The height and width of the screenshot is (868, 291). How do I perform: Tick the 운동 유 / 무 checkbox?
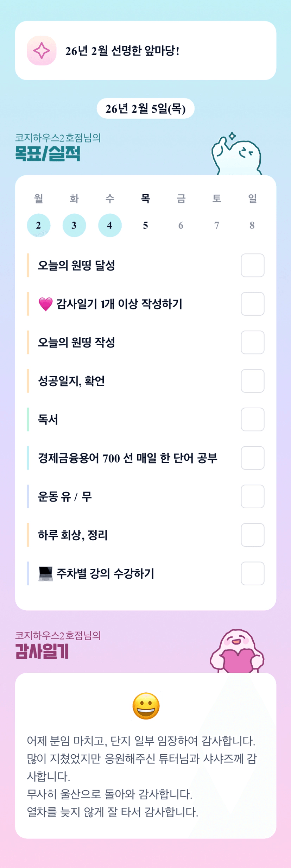(252, 496)
